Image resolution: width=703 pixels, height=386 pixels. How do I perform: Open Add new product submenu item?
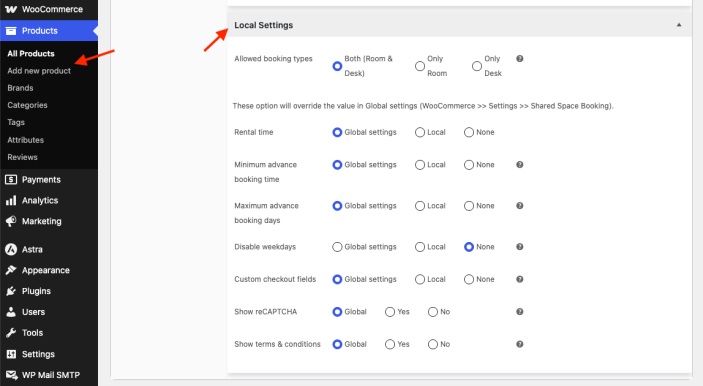point(39,71)
